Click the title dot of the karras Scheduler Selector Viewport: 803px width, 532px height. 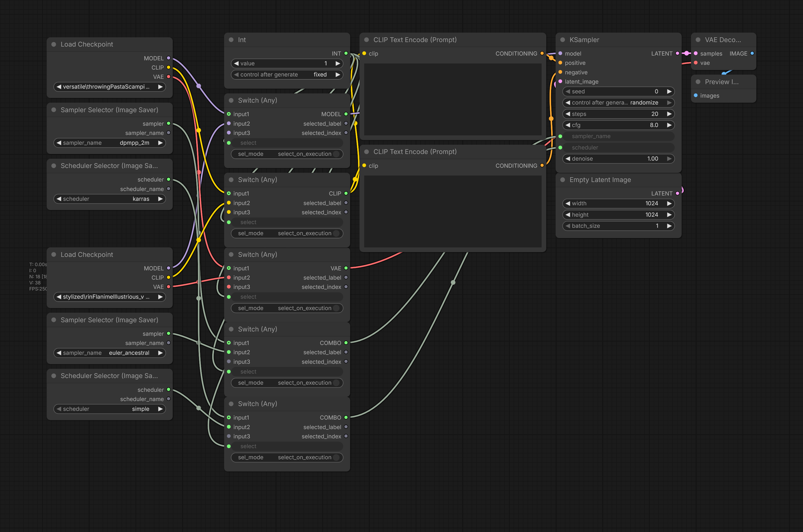pyautogui.click(x=54, y=166)
